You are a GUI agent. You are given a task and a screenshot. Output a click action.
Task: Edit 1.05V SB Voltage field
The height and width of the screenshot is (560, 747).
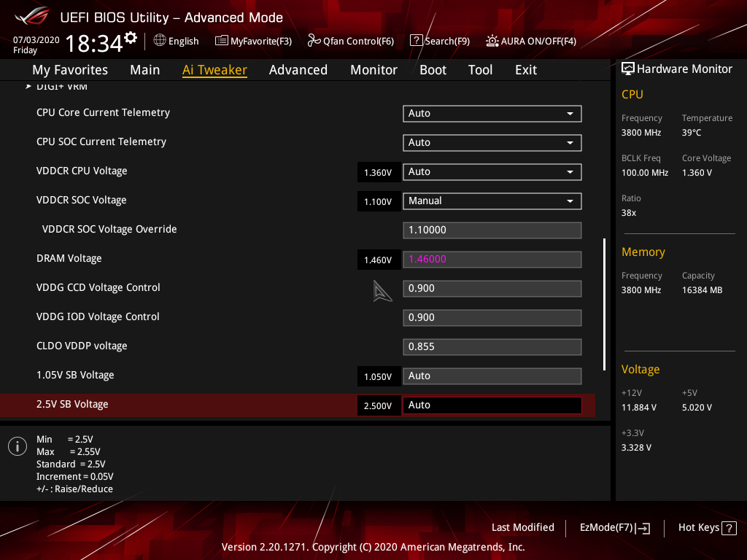492,376
